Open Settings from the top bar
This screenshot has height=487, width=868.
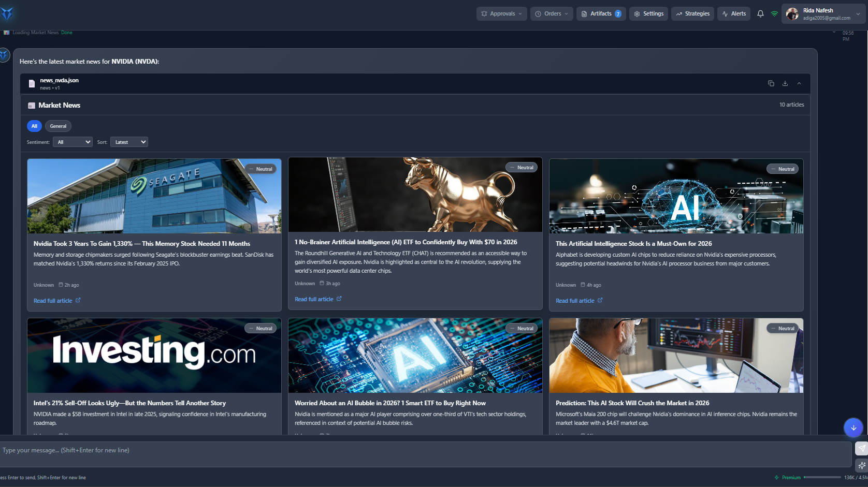point(648,14)
